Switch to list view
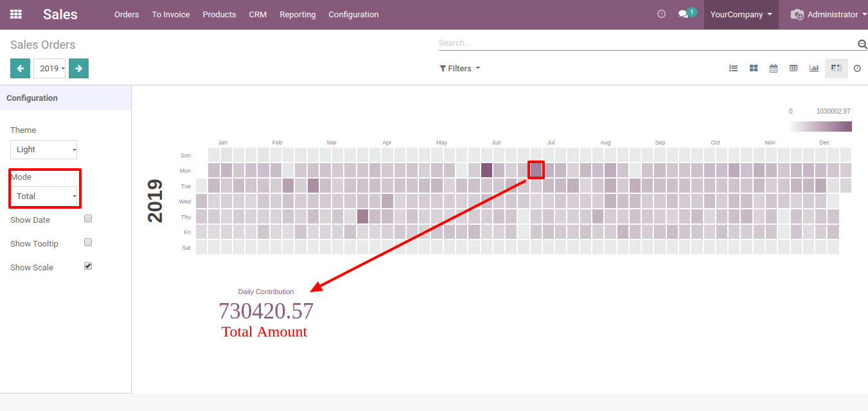 click(x=733, y=69)
